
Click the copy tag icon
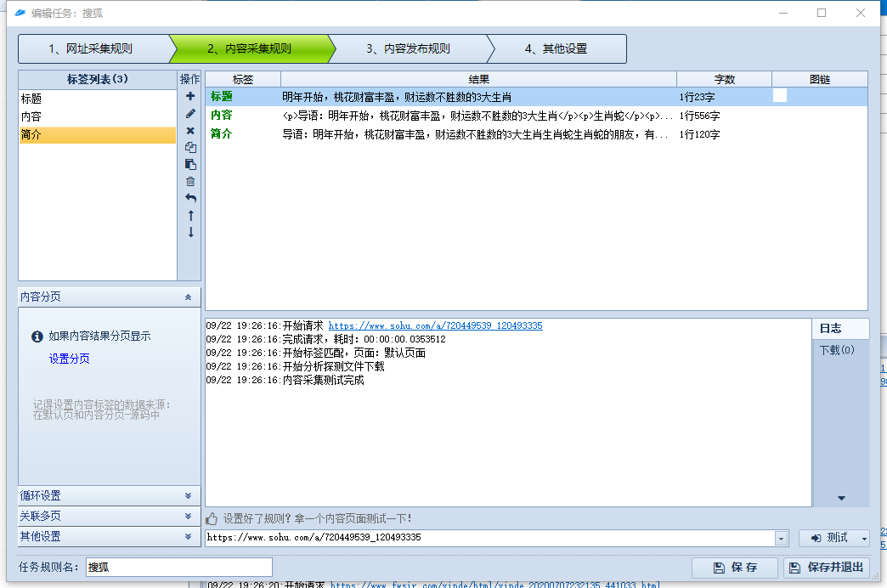click(x=190, y=147)
